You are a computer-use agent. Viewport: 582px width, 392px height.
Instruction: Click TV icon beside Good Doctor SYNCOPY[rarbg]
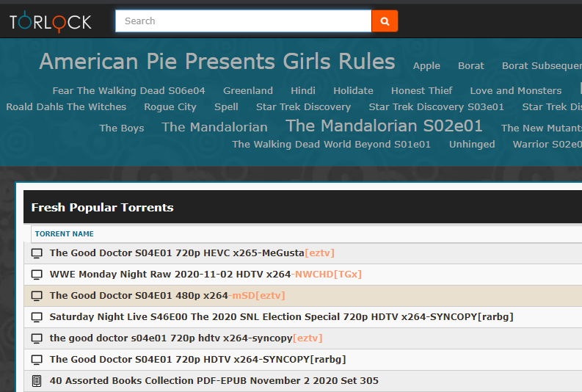coord(37,360)
